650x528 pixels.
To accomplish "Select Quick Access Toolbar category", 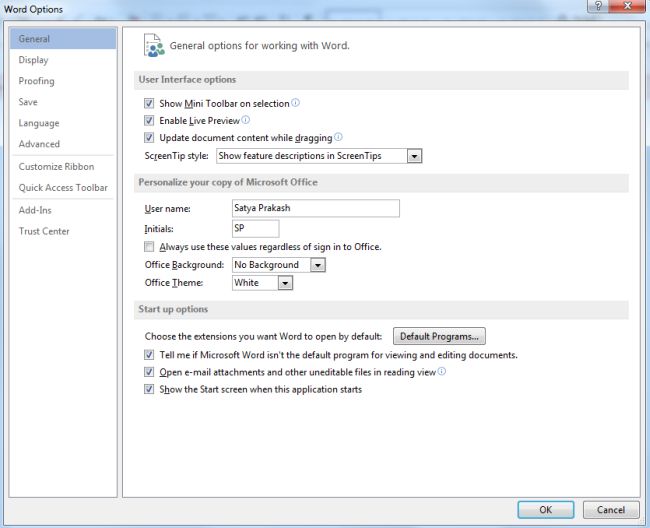I will pos(63,188).
